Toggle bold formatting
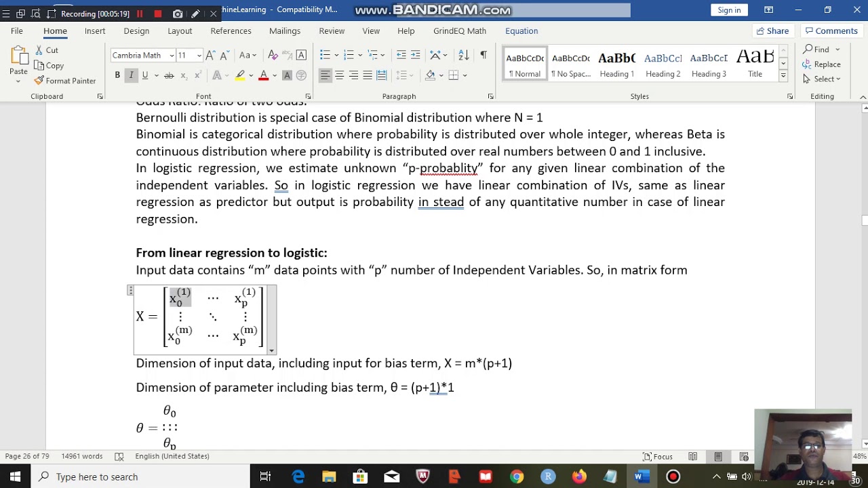 pyautogui.click(x=117, y=75)
